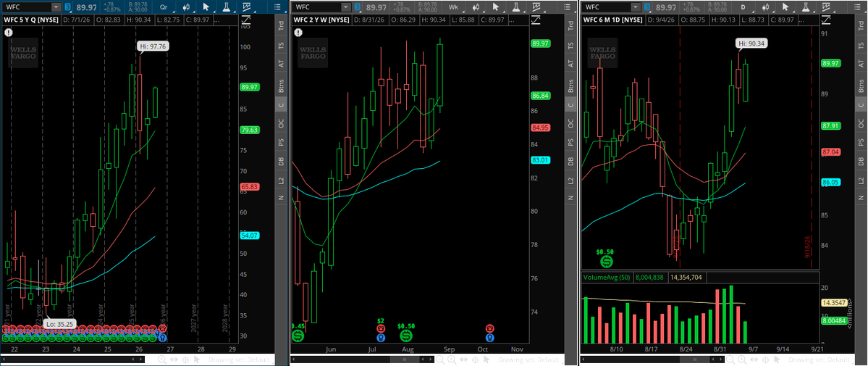Click yellow 14.3547 volume label

click(x=835, y=304)
